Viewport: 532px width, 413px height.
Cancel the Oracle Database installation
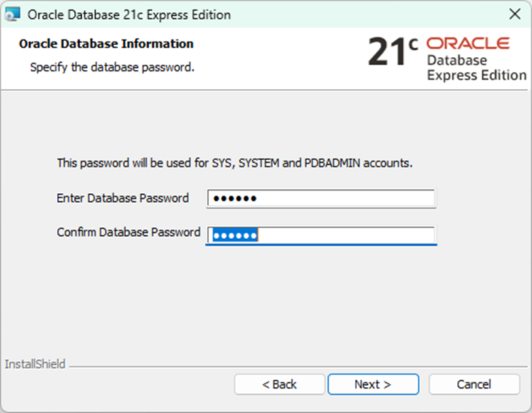click(473, 384)
